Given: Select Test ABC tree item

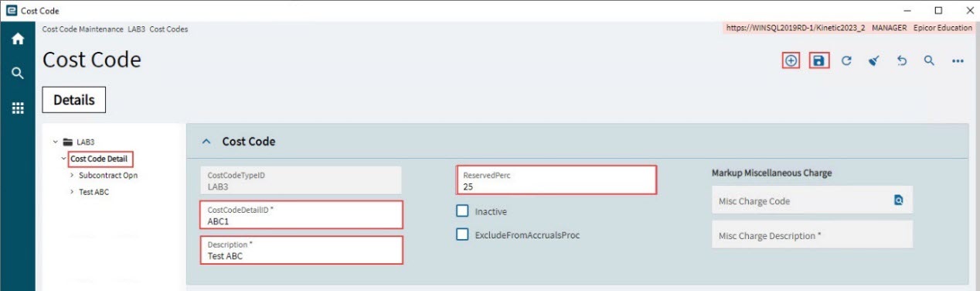Looking at the screenshot, I should coord(94,192).
